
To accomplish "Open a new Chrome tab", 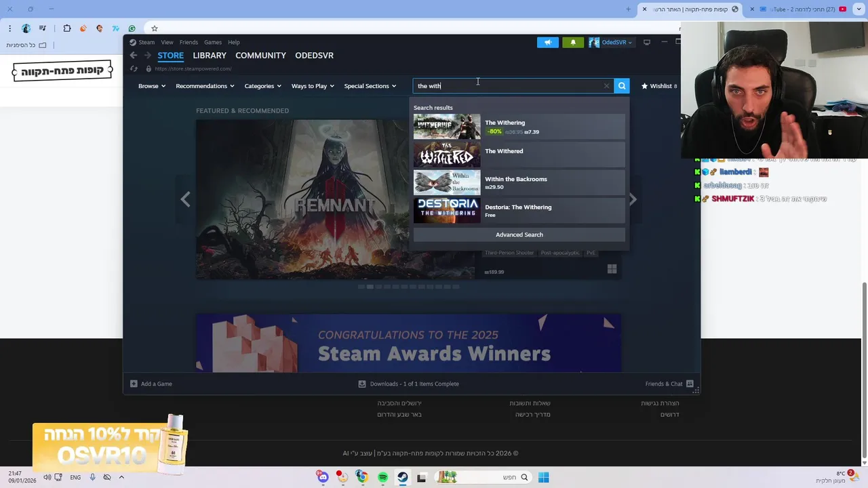I will pos(628,9).
